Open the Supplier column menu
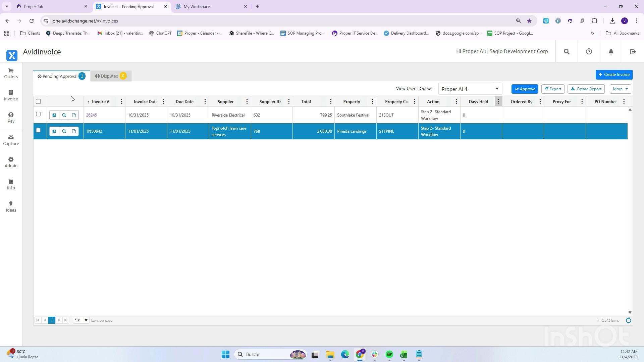Viewport: 644px width, 362px height. pyautogui.click(x=247, y=102)
